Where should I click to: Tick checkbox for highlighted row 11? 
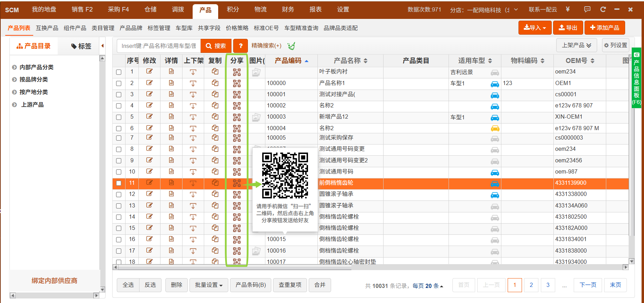click(x=119, y=183)
